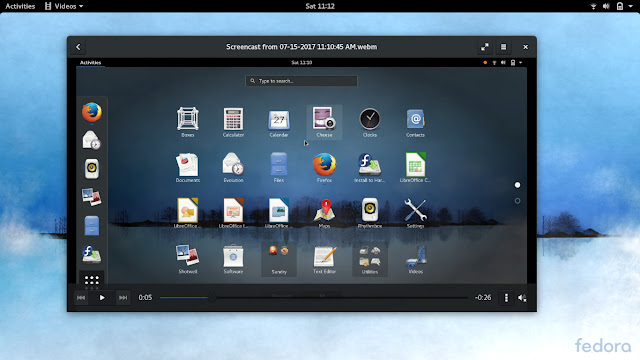Image resolution: width=640 pixels, height=360 pixels.
Task: Open the video player volume control
Action: pyautogui.click(x=522, y=298)
